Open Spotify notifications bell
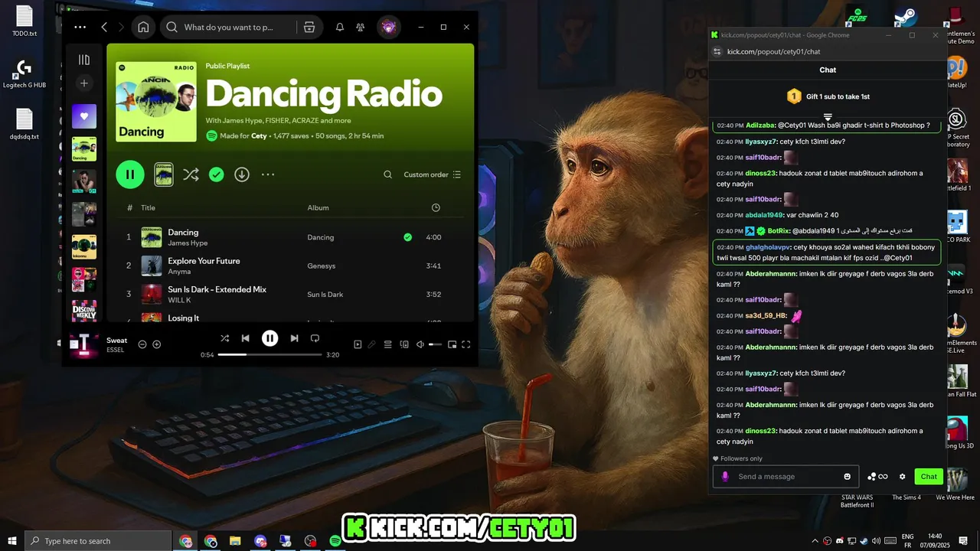The image size is (980, 551). [340, 27]
